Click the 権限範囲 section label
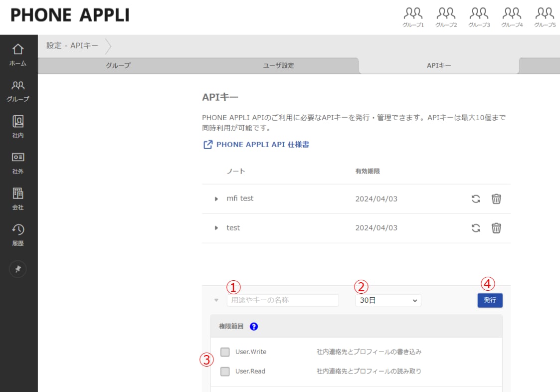This screenshot has width=560, height=392. (x=231, y=326)
